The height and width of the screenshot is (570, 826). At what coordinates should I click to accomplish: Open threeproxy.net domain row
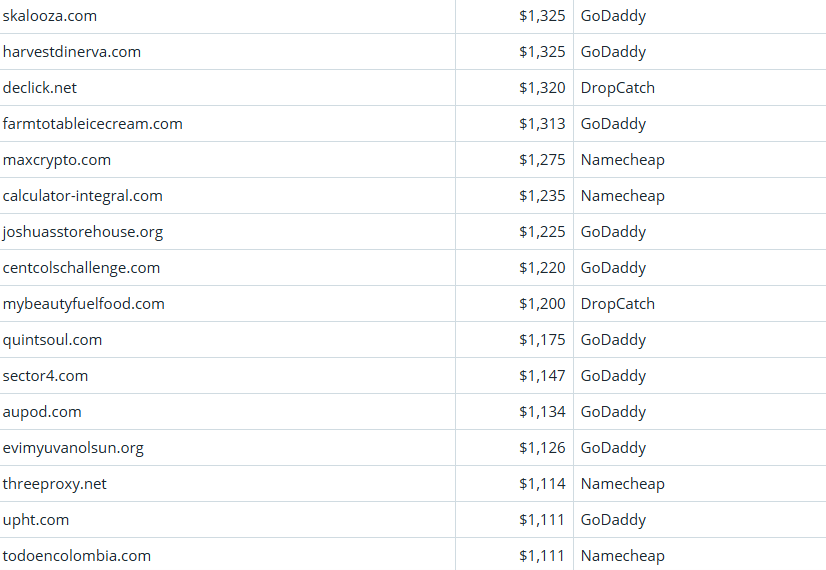coord(55,484)
